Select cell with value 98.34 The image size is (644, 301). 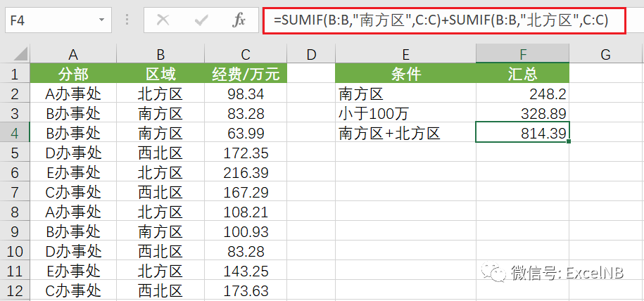point(246,94)
